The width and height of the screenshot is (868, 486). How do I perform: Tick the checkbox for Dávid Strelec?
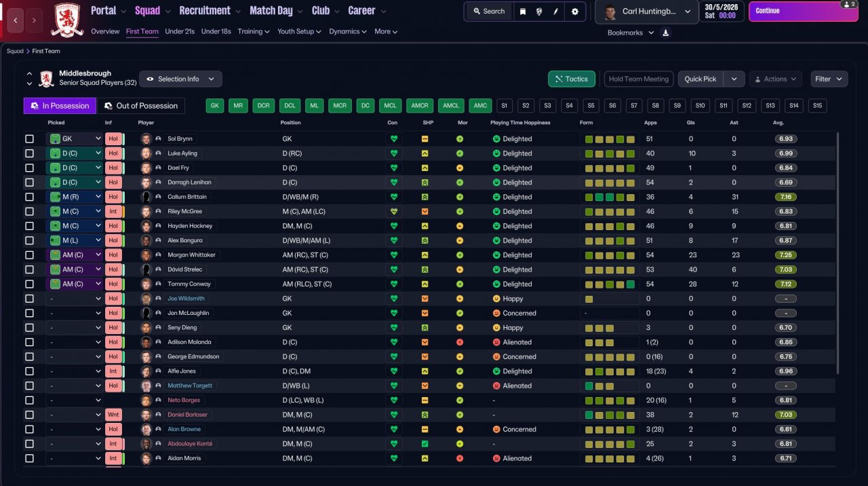[29, 269]
